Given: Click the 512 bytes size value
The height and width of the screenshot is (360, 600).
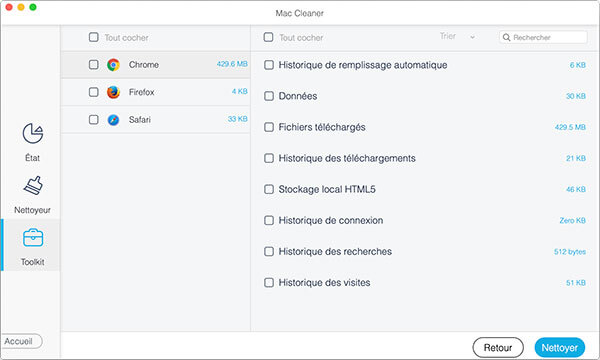Looking at the screenshot, I should click(570, 252).
